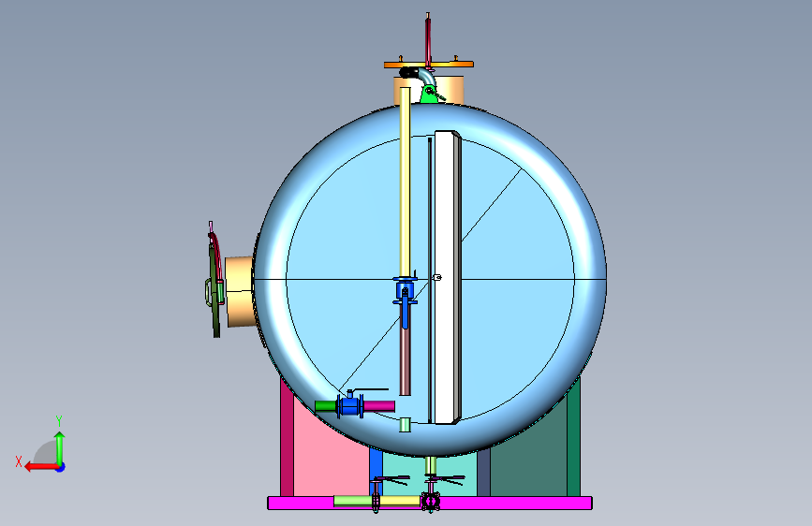Click the blue Z-axis dot of the triad
Image resolution: width=812 pixels, height=526 pixels.
pyautogui.click(x=61, y=467)
